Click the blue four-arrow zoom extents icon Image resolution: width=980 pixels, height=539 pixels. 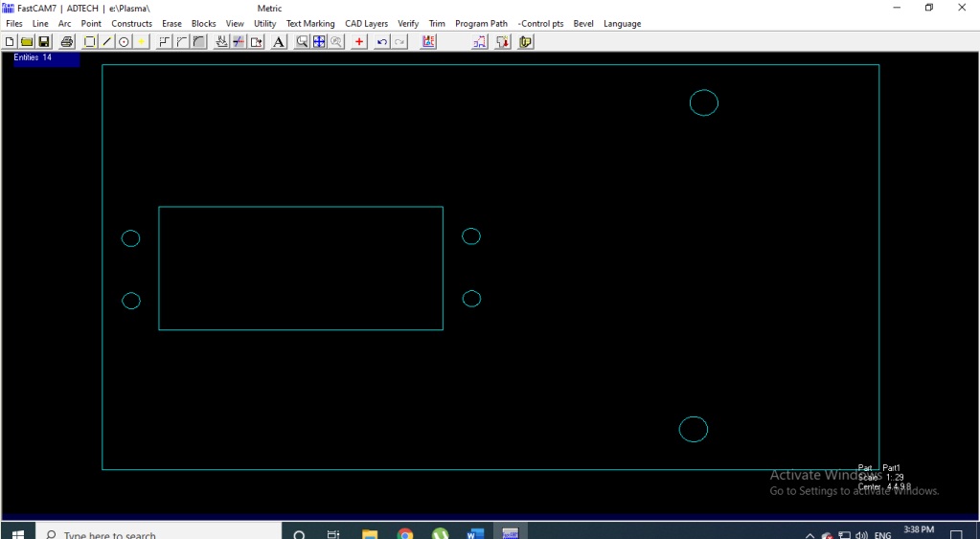[x=319, y=42]
